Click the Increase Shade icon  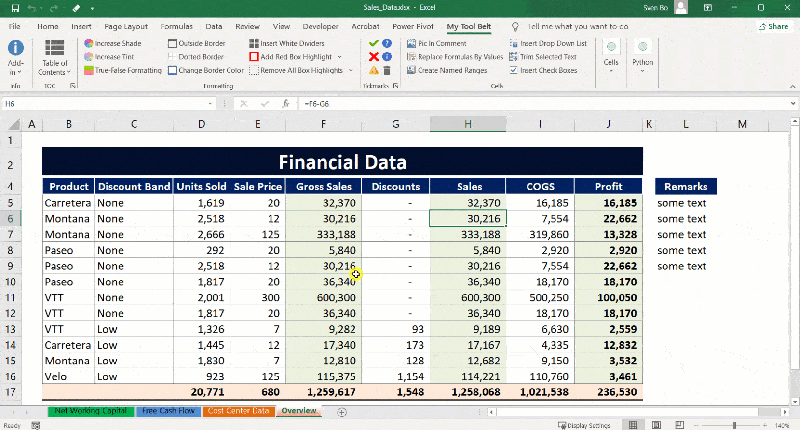point(89,43)
